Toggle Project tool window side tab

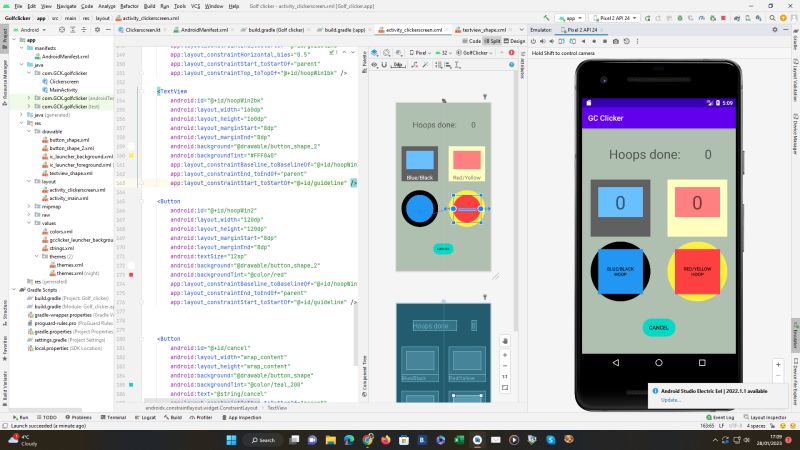[5, 38]
